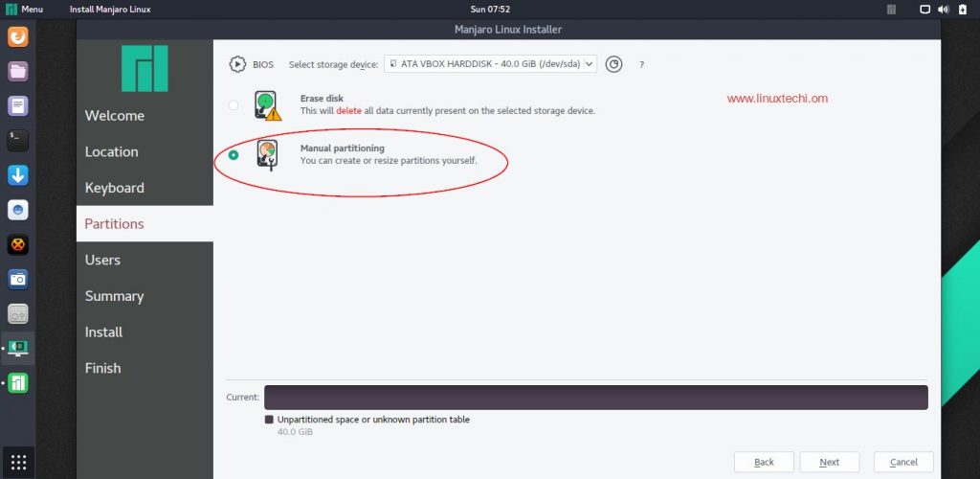Click the 'Erase disk' title text

pyautogui.click(x=322, y=98)
